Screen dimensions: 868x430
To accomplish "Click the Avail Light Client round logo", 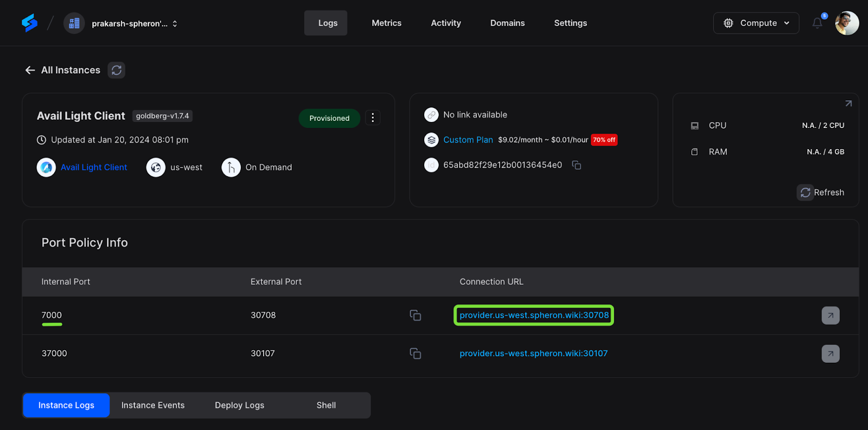I will 46,167.
